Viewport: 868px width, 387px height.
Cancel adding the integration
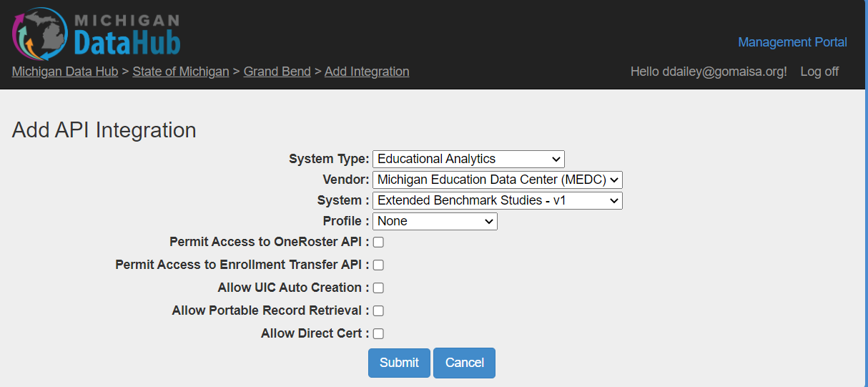coord(464,363)
